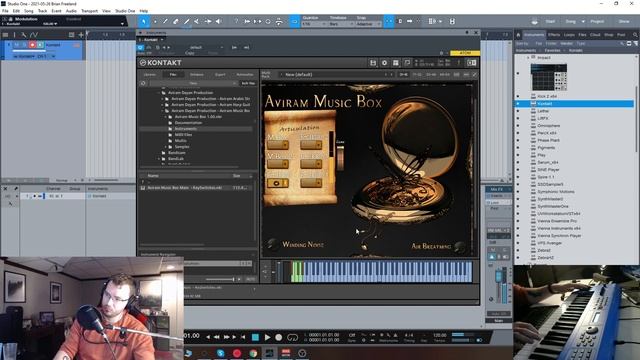640x360 pixels.
Task: Click Kontakt workspace layout icon
Action: pos(396,63)
